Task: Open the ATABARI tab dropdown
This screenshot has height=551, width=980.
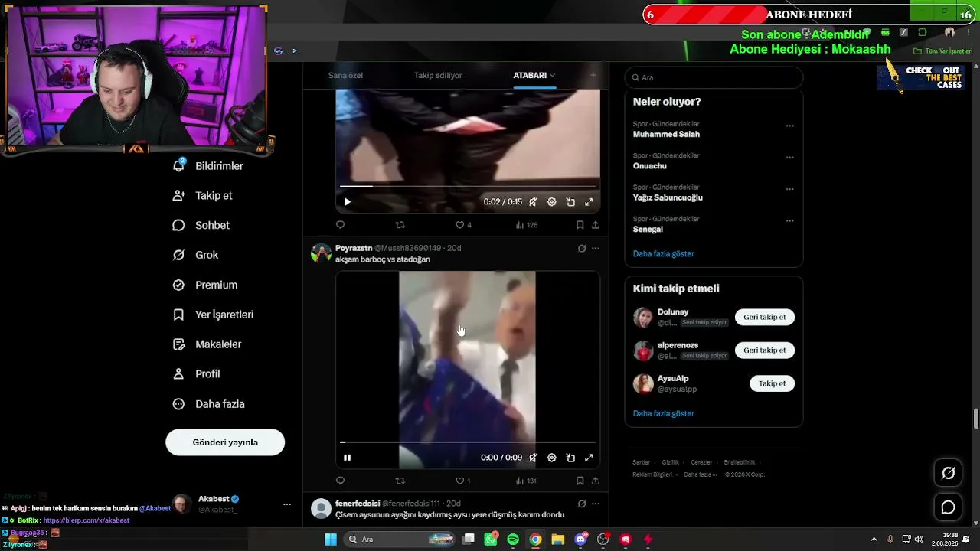Action: [x=534, y=76]
